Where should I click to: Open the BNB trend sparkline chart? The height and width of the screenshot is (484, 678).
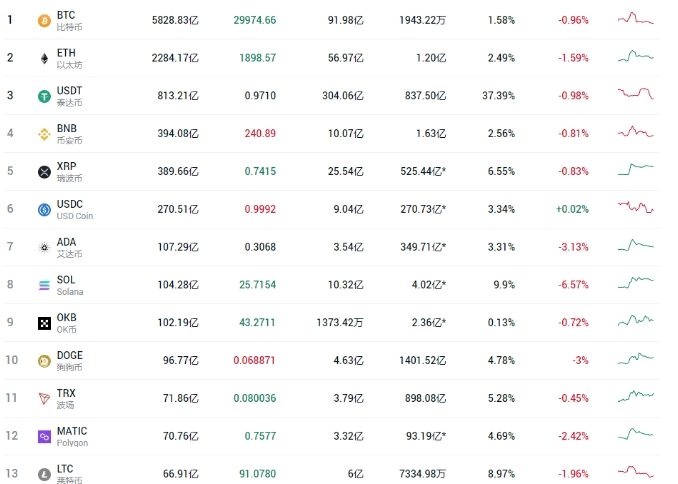[x=636, y=131]
